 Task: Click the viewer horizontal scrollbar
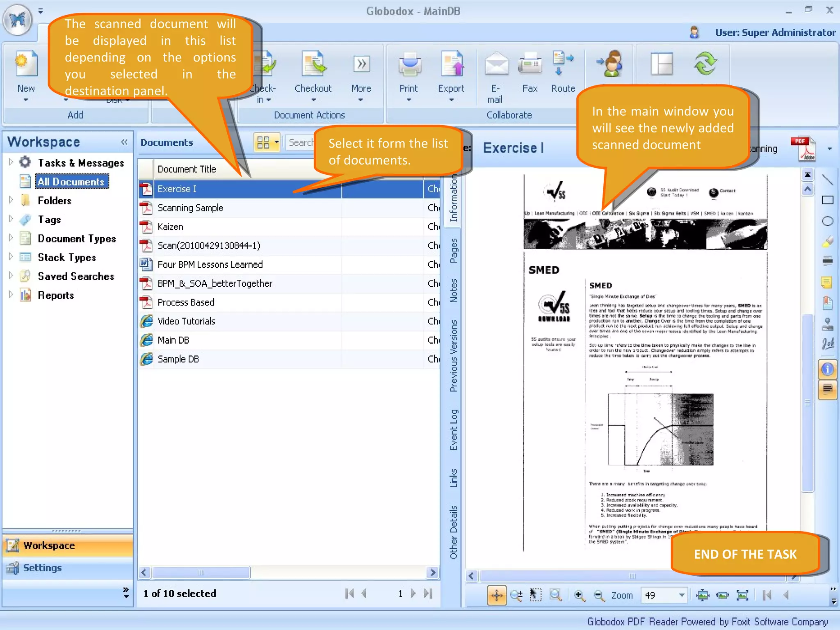click(x=632, y=576)
